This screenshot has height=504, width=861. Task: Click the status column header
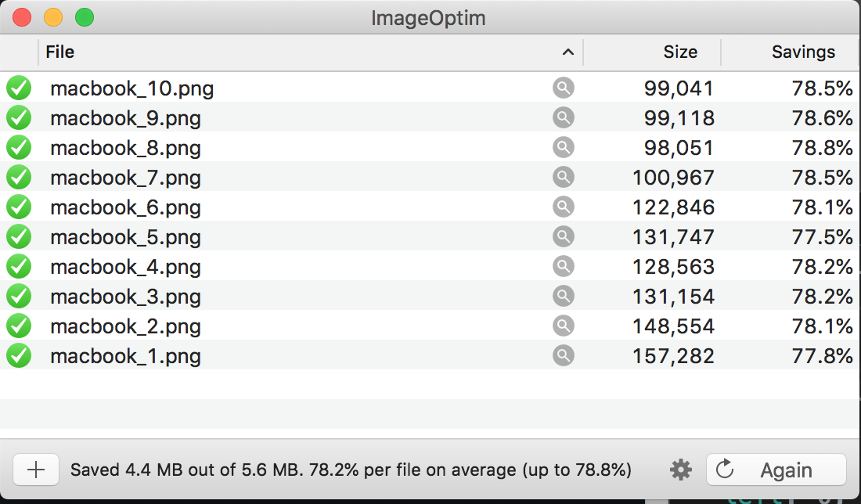pos(19,52)
